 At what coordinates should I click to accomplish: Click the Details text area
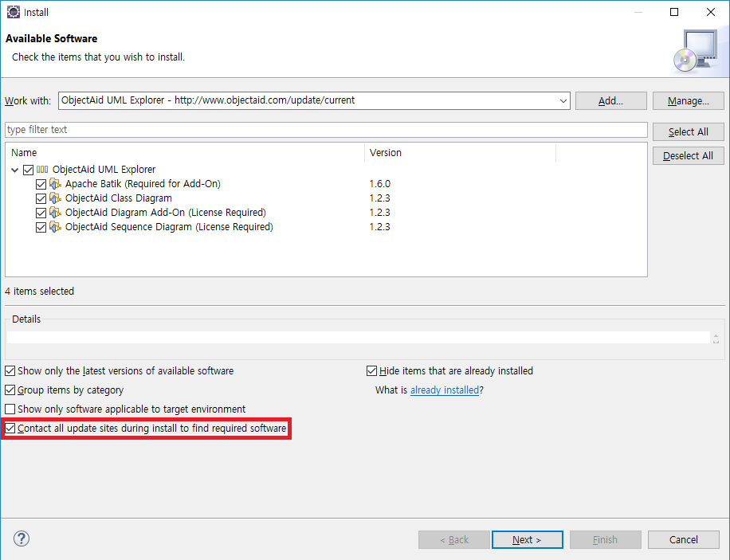[x=359, y=337]
